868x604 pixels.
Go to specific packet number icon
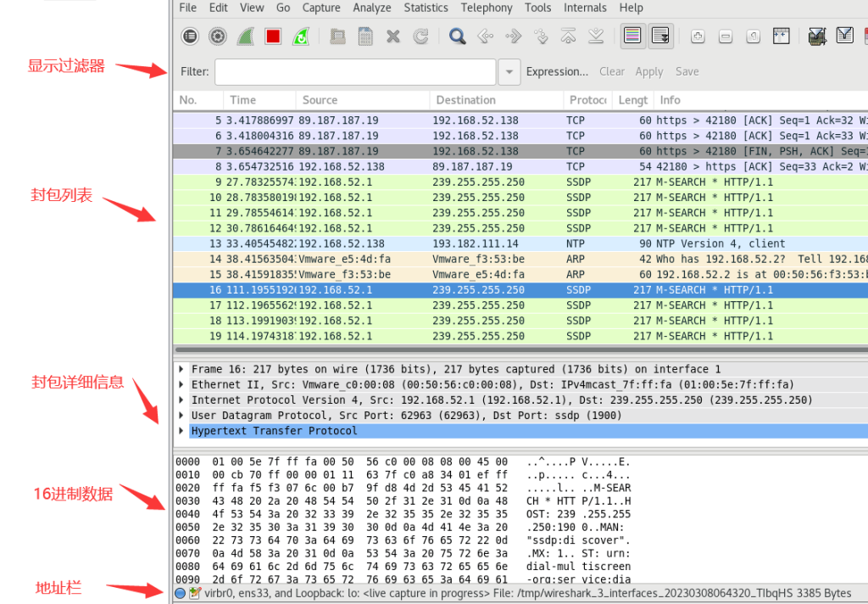click(x=541, y=36)
